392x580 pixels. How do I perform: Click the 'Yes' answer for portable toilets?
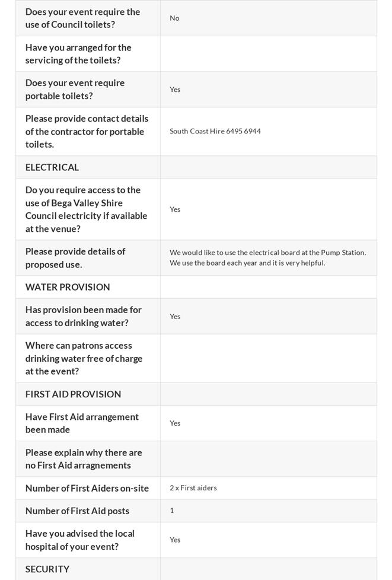coord(175,90)
